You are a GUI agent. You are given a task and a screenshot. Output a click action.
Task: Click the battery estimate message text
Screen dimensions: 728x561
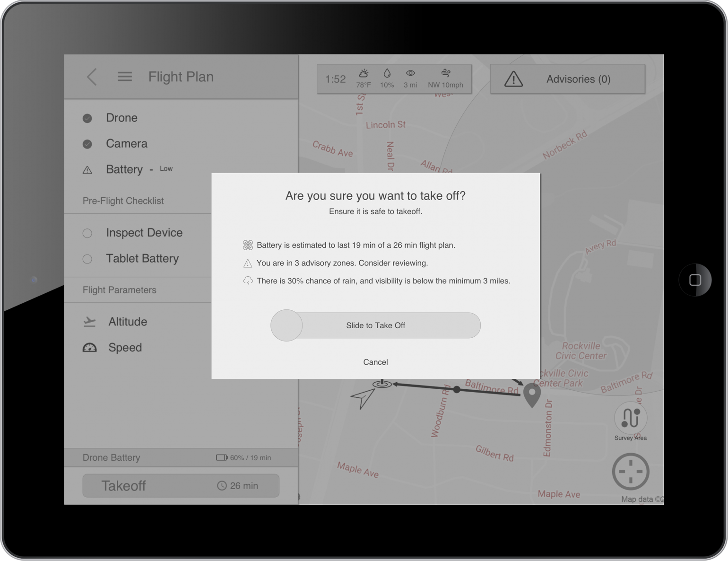click(356, 245)
